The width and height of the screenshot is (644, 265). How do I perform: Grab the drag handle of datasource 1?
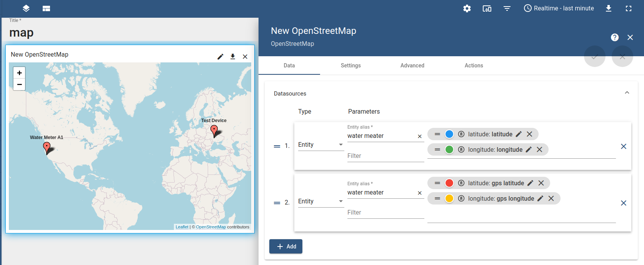(277, 146)
